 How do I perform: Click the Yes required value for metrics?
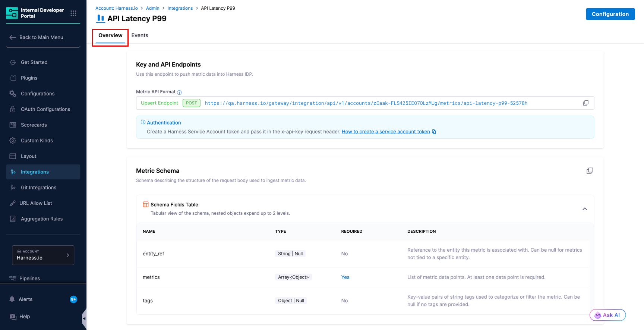[x=345, y=277]
